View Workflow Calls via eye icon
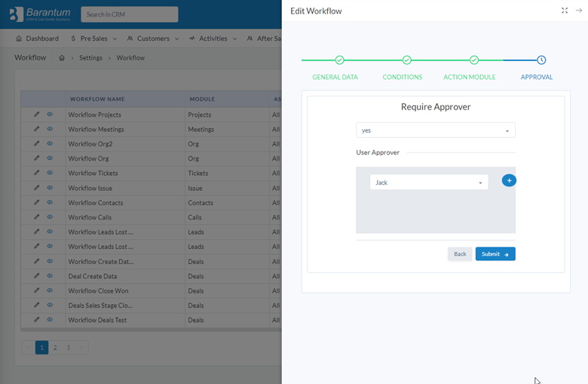 point(50,217)
